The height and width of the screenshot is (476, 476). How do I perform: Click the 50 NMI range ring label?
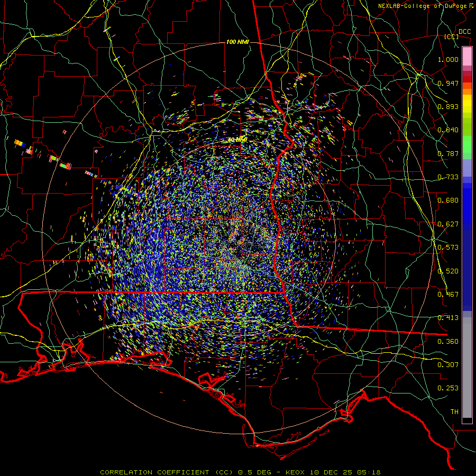237,140
